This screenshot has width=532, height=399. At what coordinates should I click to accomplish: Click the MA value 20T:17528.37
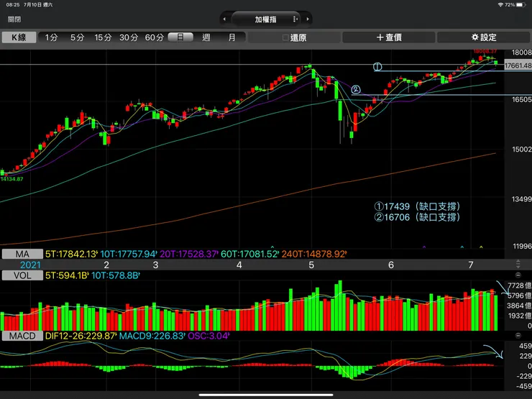click(x=189, y=254)
